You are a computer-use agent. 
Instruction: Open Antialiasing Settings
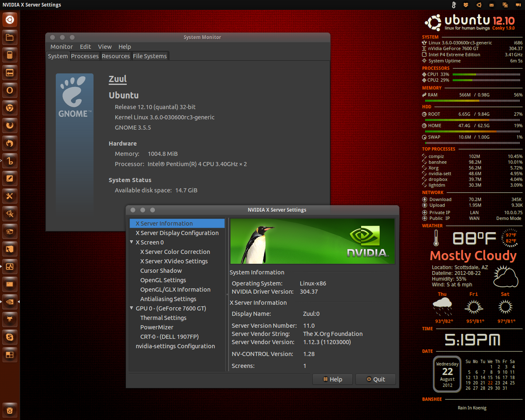[x=168, y=299]
